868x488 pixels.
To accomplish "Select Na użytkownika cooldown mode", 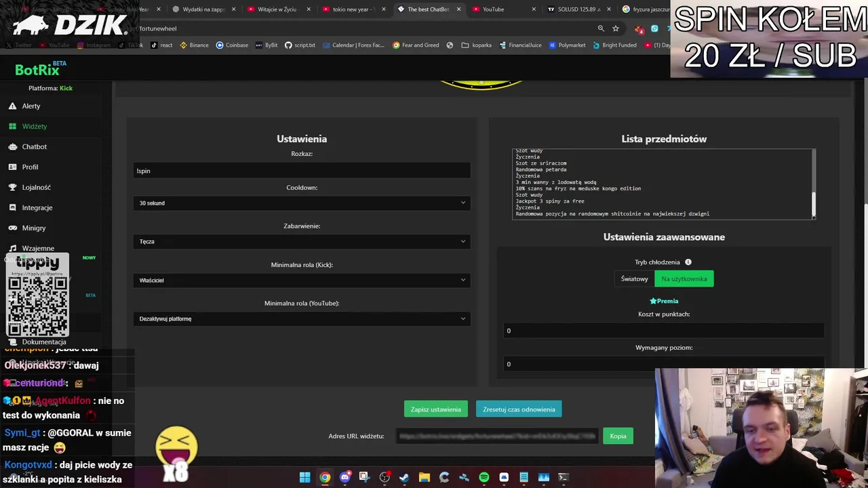I will coord(684,279).
